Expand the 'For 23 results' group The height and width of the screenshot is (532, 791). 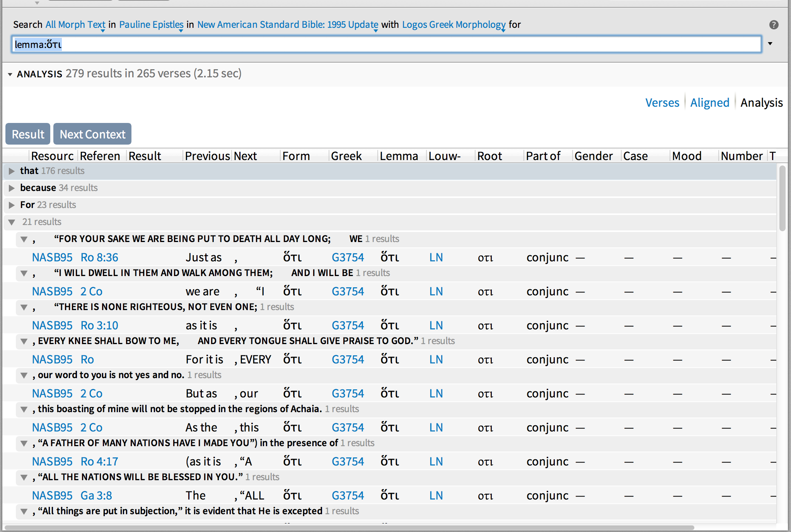click(x=12, y=205)
